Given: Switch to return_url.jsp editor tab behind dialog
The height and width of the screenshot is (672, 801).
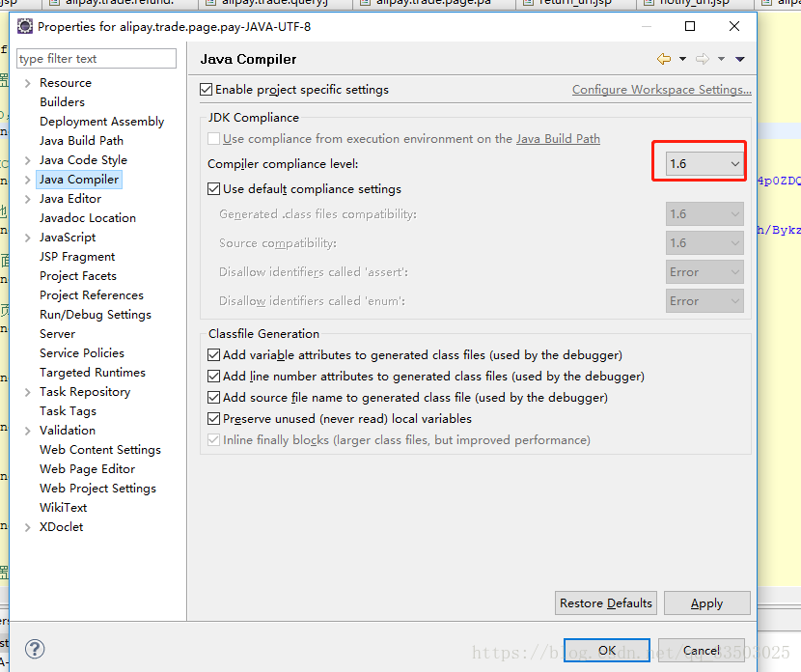Looking at the screenshot, I should (x=575, y=3).
